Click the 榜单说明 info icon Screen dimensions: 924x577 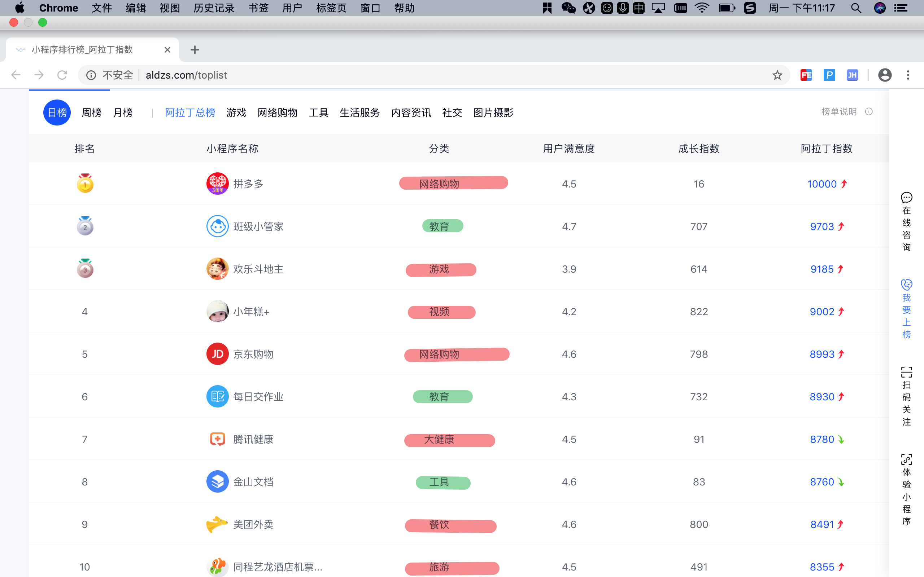869,112
